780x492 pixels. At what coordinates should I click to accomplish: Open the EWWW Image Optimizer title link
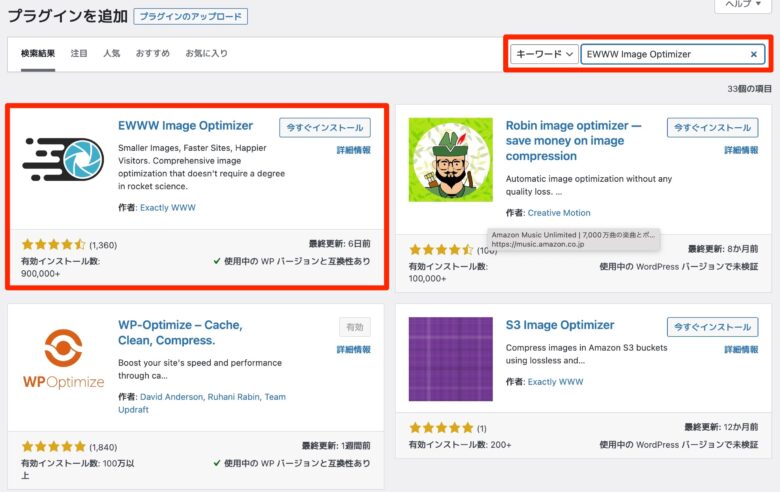[186, 126]
